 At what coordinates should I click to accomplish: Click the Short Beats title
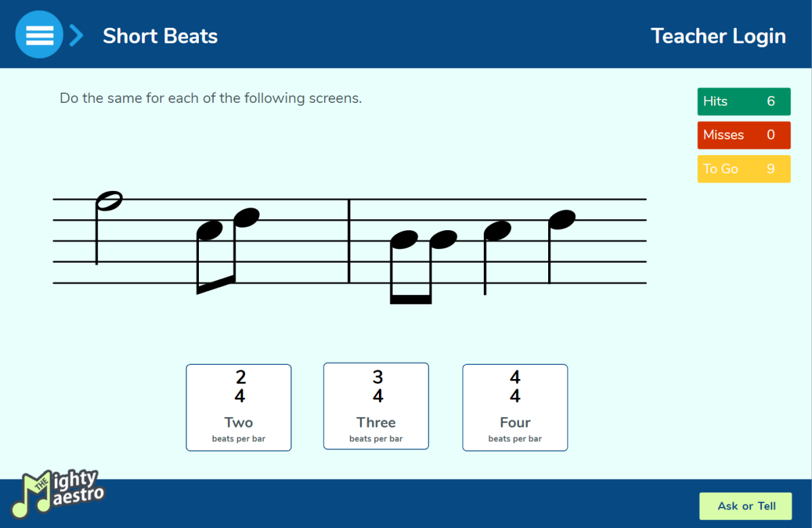pyautogui.click(x=160, y=36)
